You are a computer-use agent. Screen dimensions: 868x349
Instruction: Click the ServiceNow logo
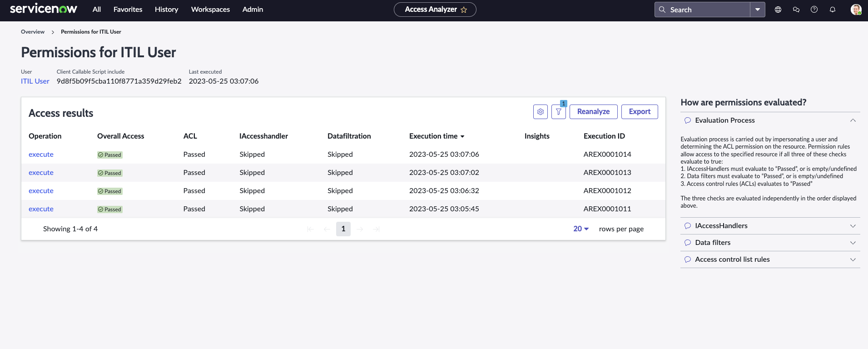click(x=44, y=9)
